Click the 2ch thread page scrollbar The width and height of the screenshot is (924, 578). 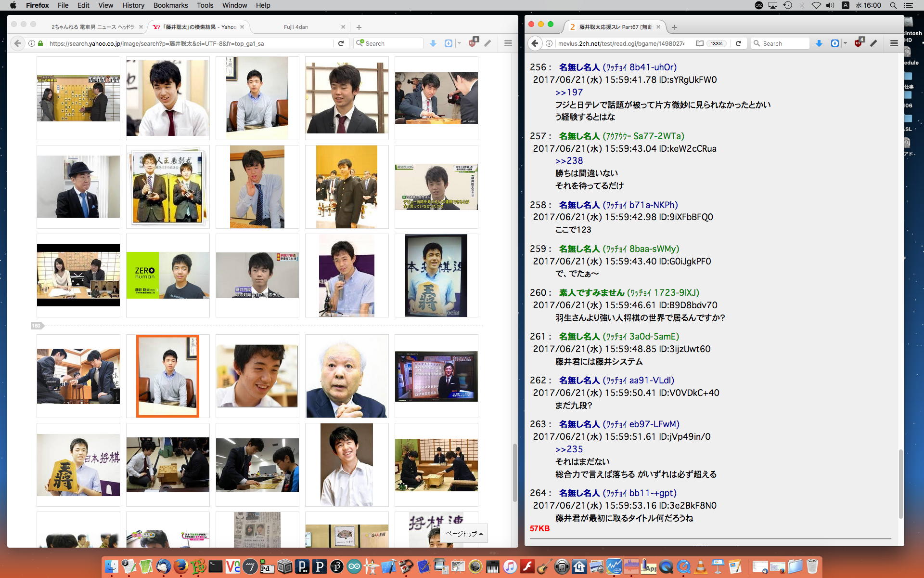[900, 483]
